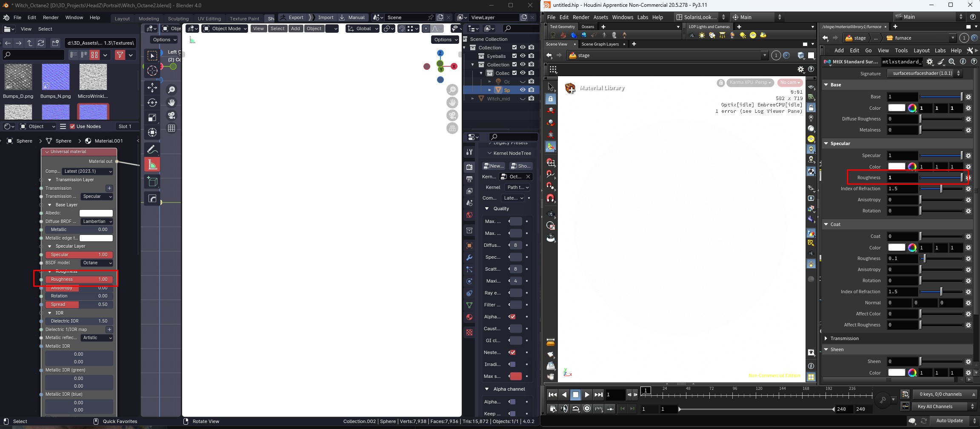
Task: Click the sun light shelf tool in Houdini
Action: coord(702,35)
